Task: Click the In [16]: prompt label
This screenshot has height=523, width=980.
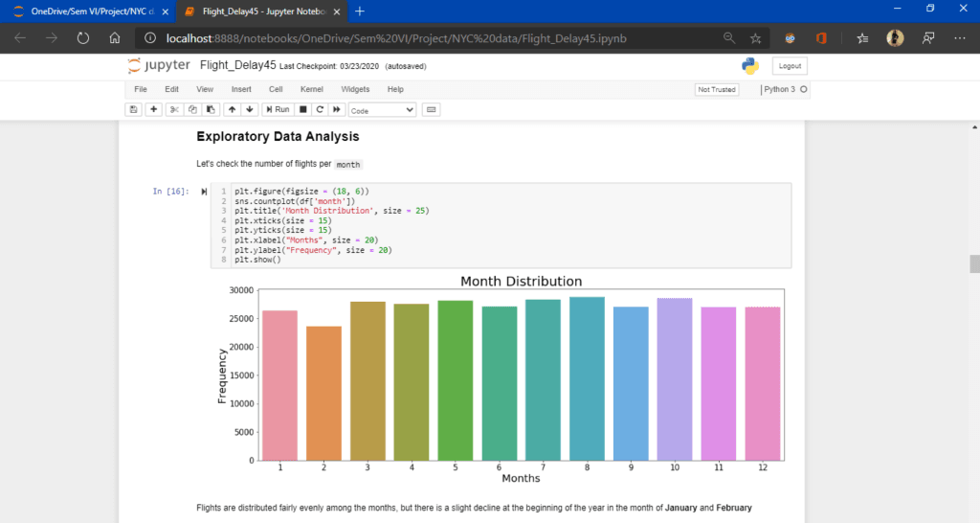Action: [x=170, y=192]
